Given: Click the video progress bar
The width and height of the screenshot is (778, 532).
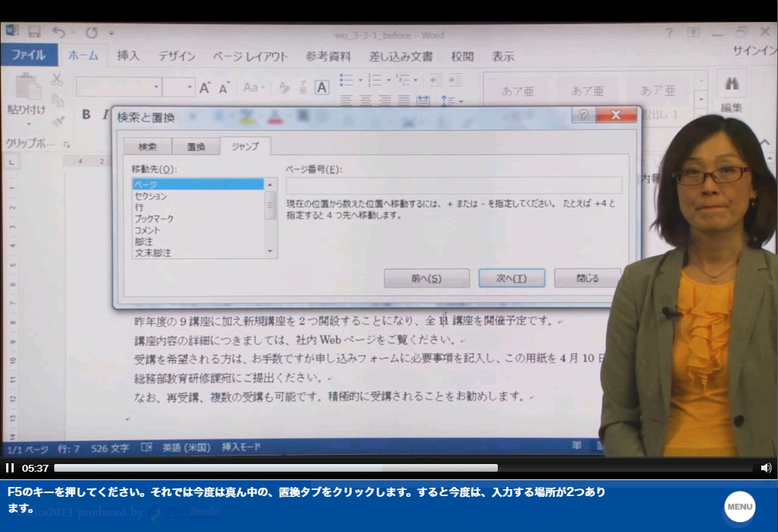Looking at the screenshot, I should point(403,468).
